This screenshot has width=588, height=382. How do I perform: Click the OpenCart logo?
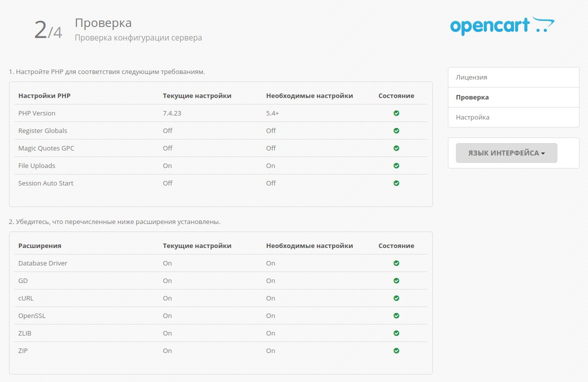coord(502,26)
